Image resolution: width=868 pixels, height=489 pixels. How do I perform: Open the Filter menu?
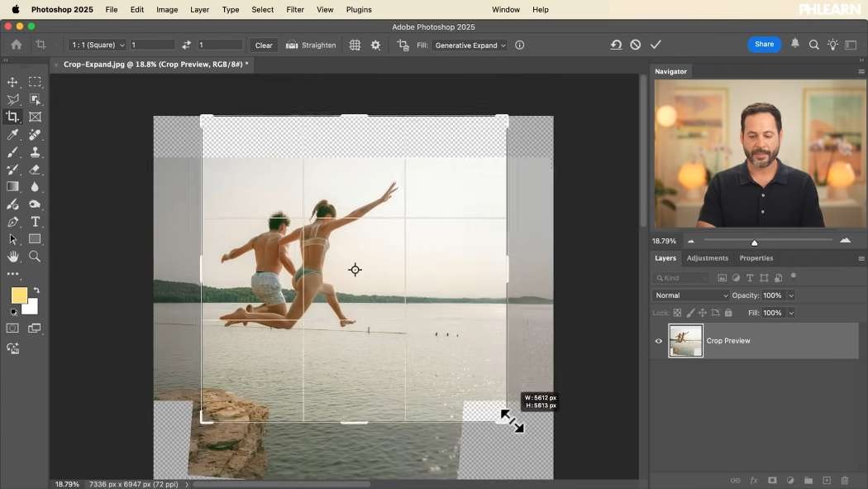(x=295, y=9)
